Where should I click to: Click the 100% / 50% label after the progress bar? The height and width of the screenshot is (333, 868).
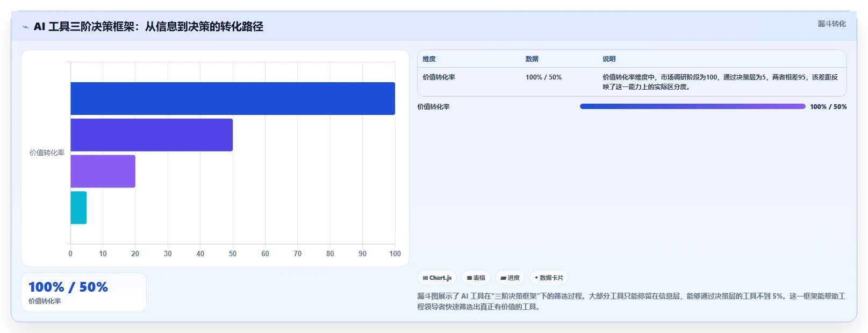click(828, 107)
